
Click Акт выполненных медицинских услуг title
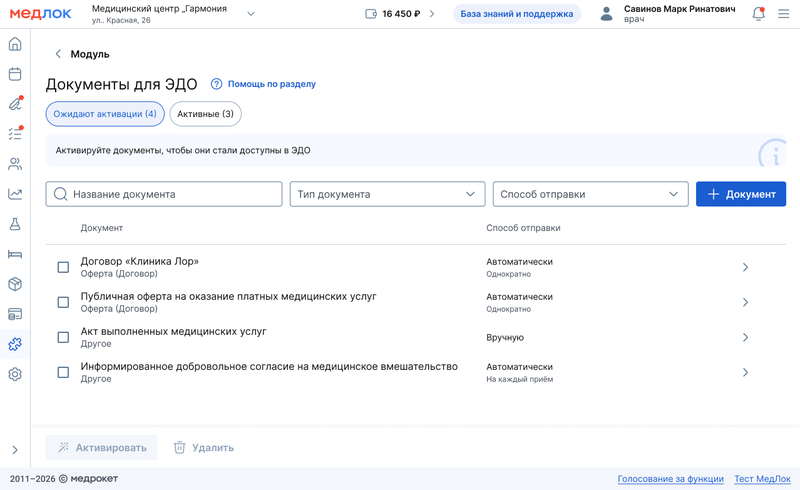click(x=173, y=331)
